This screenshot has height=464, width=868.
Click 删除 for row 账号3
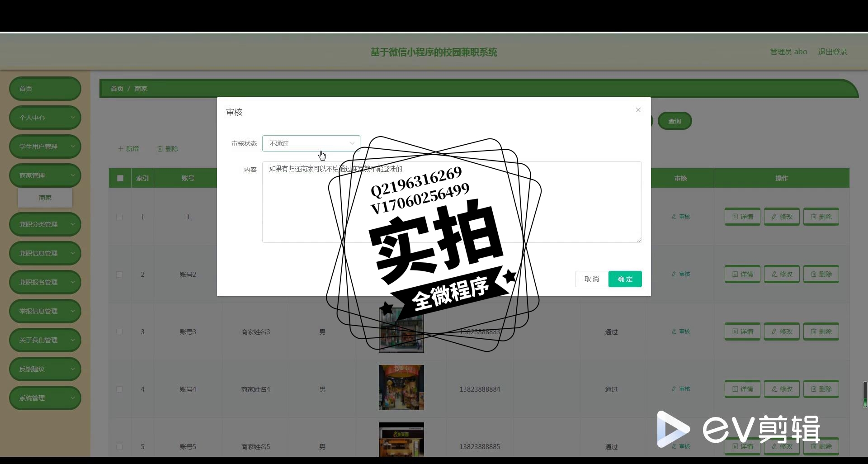pos(821,331)
